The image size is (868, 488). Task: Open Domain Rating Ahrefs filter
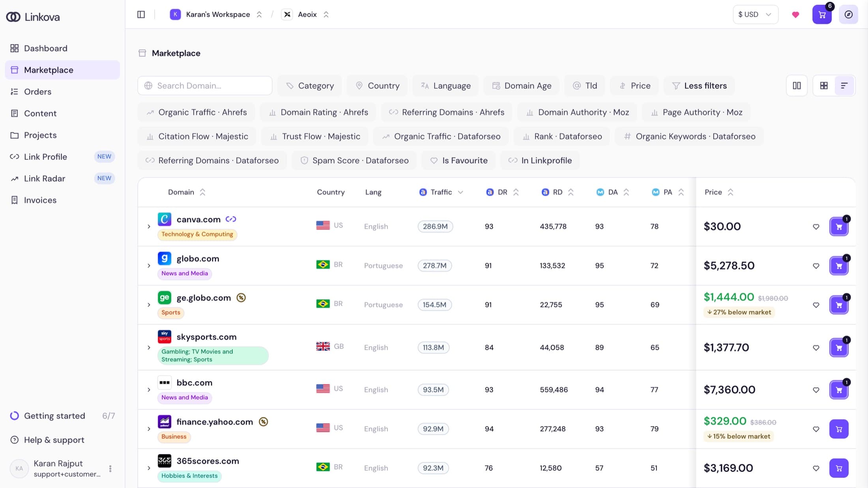pos(318,112)
